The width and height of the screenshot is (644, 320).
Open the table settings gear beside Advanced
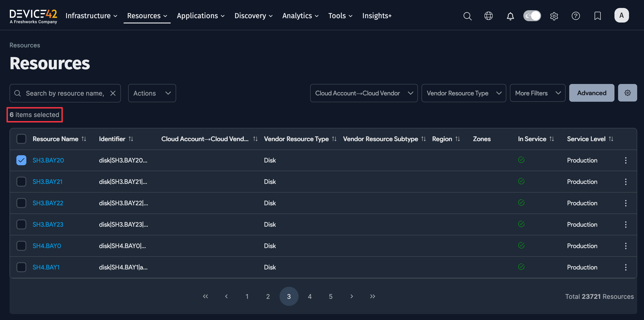tap(627, 93)
